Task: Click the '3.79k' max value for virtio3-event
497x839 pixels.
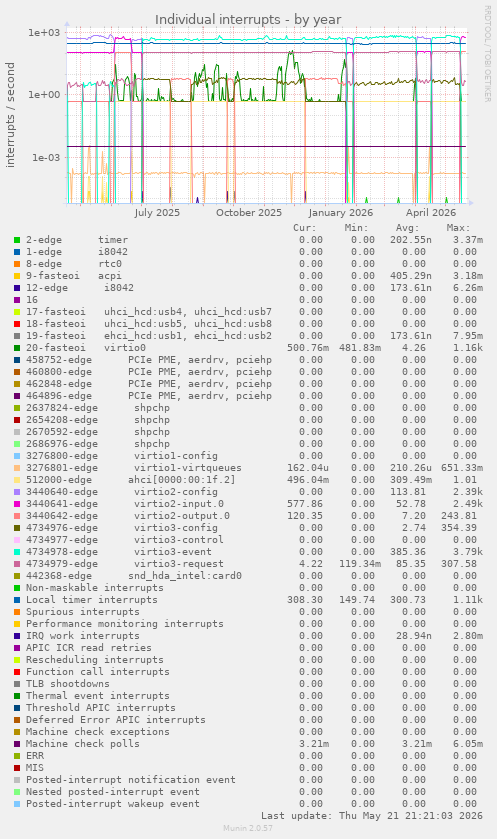Action: (x=468, y=552)
